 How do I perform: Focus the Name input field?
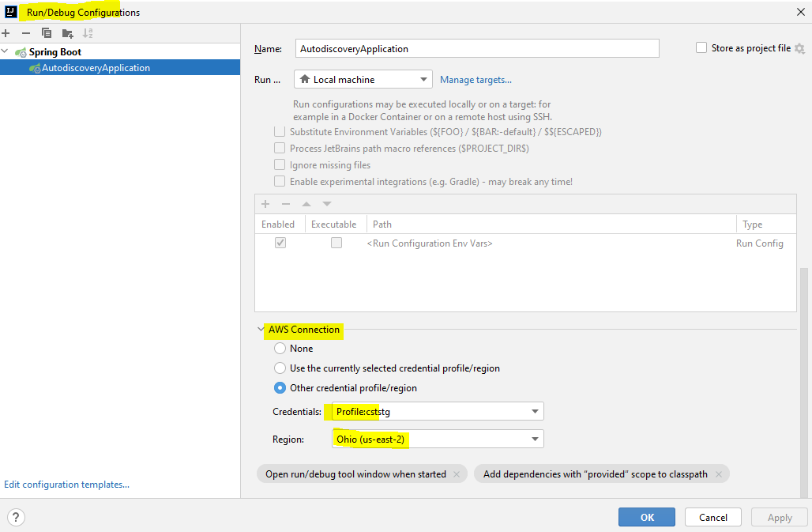[477, 48]
